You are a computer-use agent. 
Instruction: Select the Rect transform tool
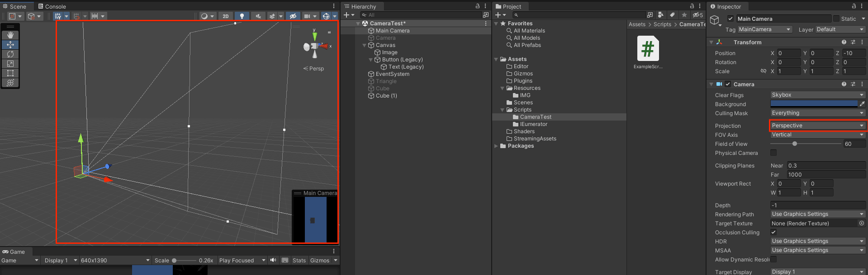(x=10, y=73)
